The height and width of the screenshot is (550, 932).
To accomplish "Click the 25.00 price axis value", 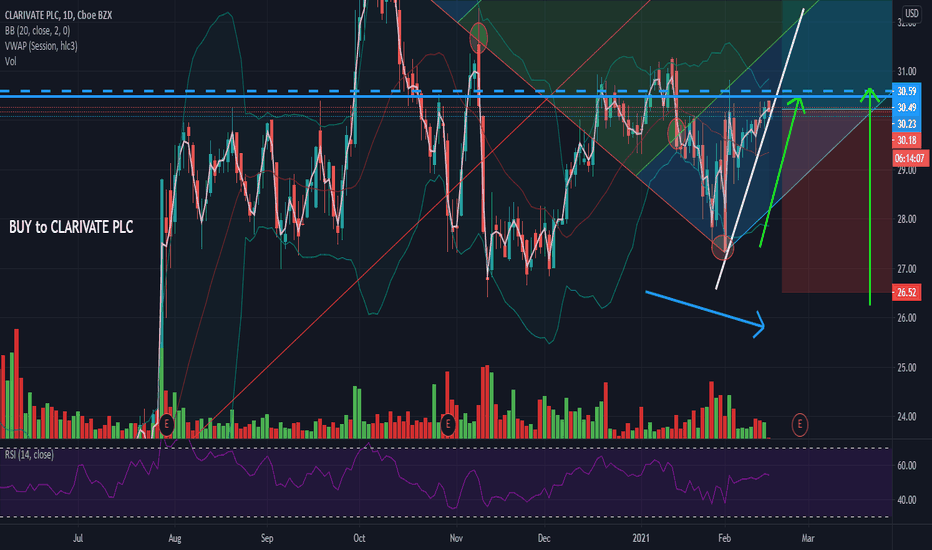I will (906, 367).
